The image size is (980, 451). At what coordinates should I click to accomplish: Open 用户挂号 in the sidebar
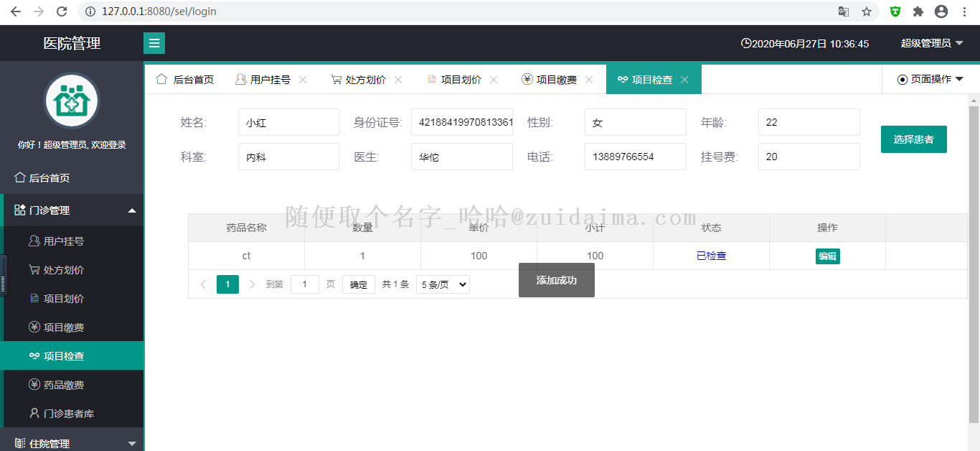click(72, 241)
